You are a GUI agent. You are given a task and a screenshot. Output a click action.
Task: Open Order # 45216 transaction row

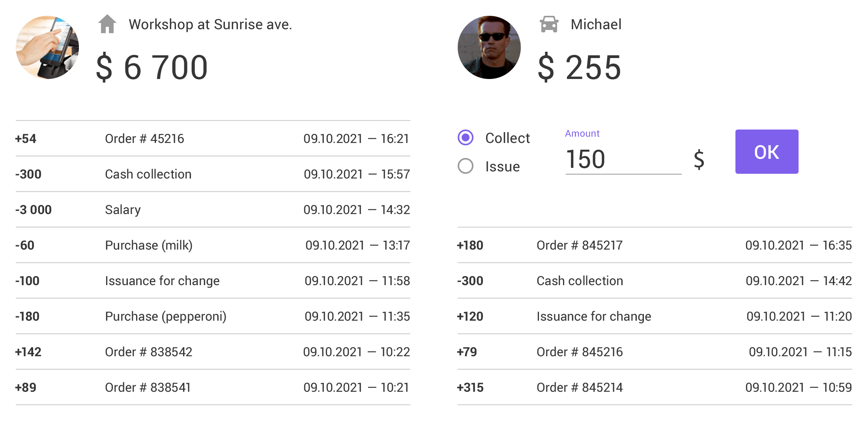(144, 139)
